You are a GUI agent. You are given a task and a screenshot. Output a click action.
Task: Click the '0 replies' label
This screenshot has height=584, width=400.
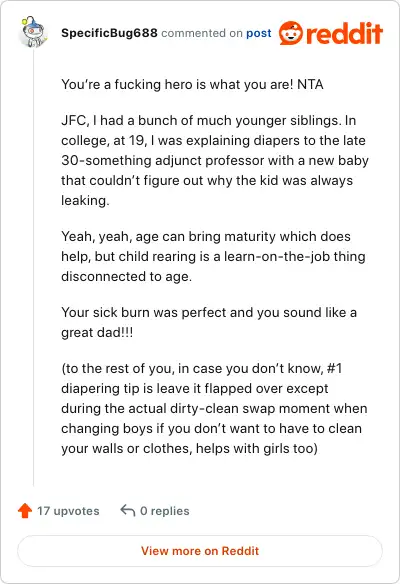tap(165, 511)
